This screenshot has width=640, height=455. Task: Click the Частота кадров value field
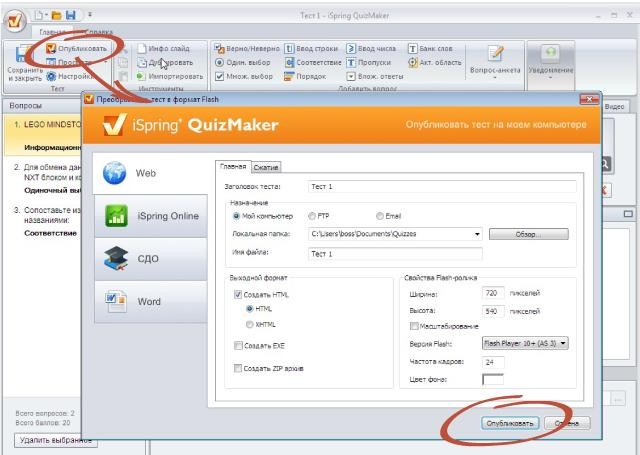[493, 362]
